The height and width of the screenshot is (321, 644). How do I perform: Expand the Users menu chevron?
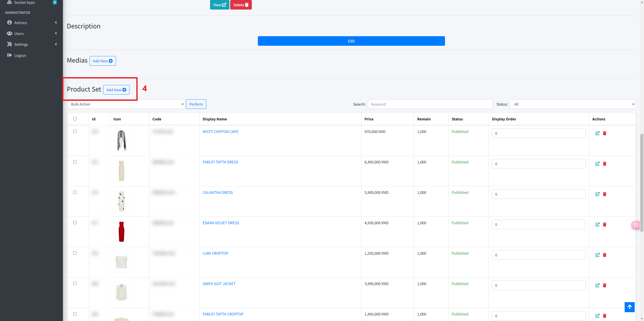tap(56, 33)
